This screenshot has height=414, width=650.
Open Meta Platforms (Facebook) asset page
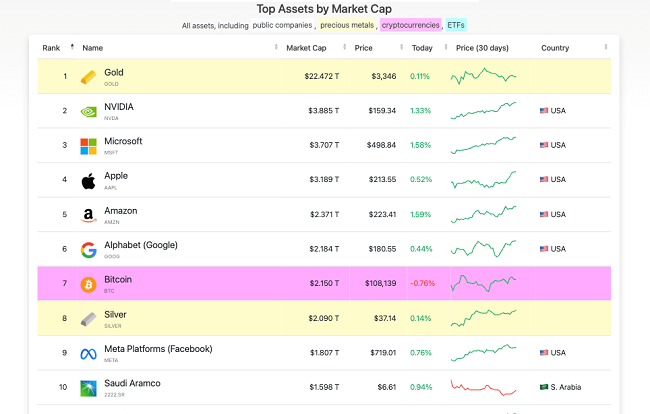(x=158, y=349)
